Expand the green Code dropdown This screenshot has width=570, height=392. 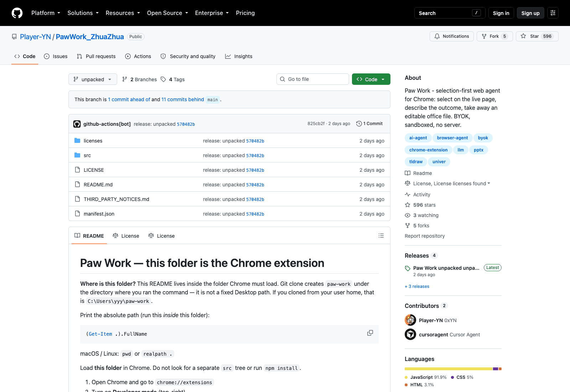pos(371,79)
